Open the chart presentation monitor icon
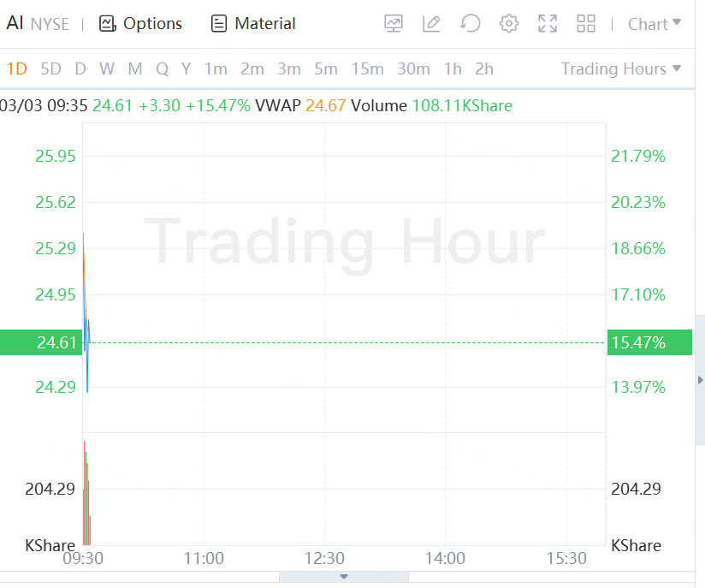 pos(394,24)
